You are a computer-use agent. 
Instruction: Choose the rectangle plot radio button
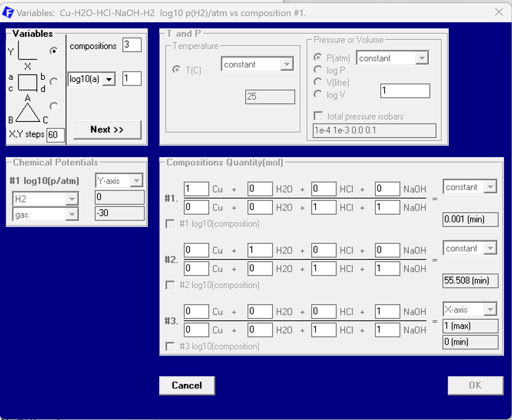(54, 81)
